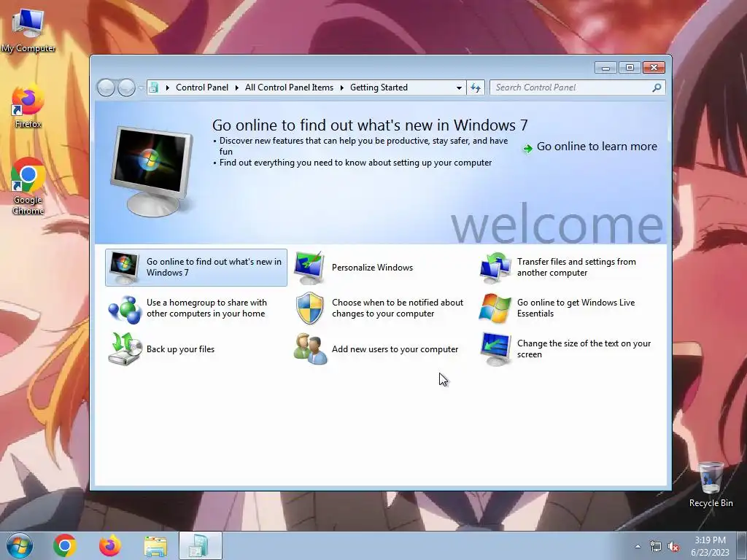The image size is (747, 560).
Task: Select the Recycle Bin desktop icon
Action: click(711, 485)
